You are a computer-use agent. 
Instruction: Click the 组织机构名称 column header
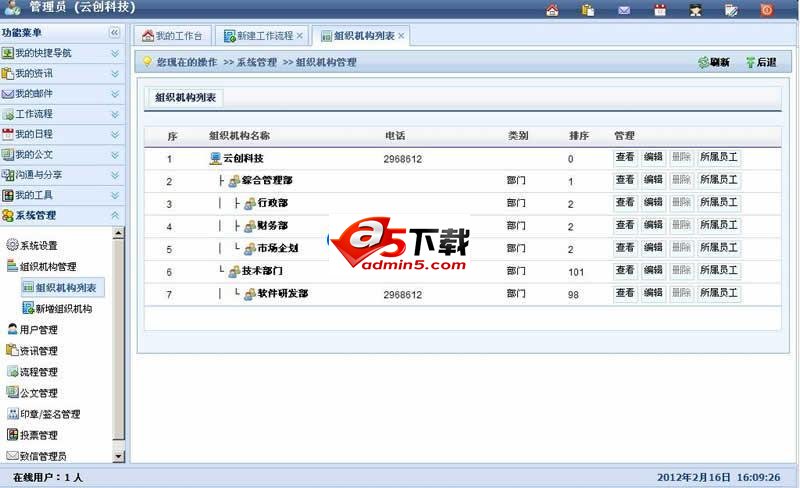(x=239, y=136)
